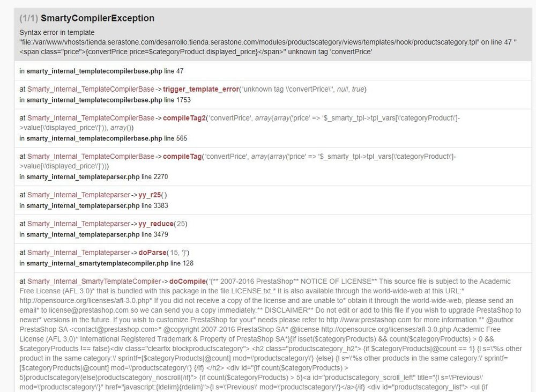The image size is (536, 392).
Task: Click Smarty_Internal_TemplateCompilerBase before compileTag2
Action: click(91, 118)
